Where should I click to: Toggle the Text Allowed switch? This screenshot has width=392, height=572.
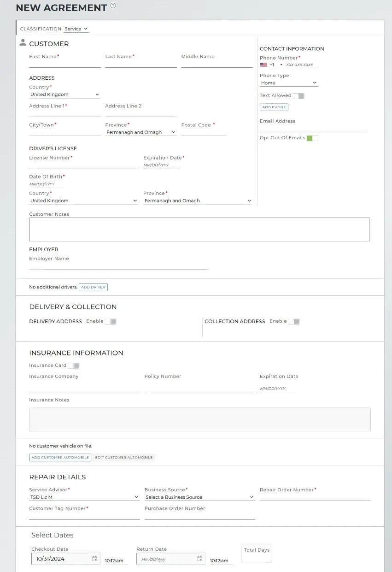pyautogui.click(x=298, y=96)
